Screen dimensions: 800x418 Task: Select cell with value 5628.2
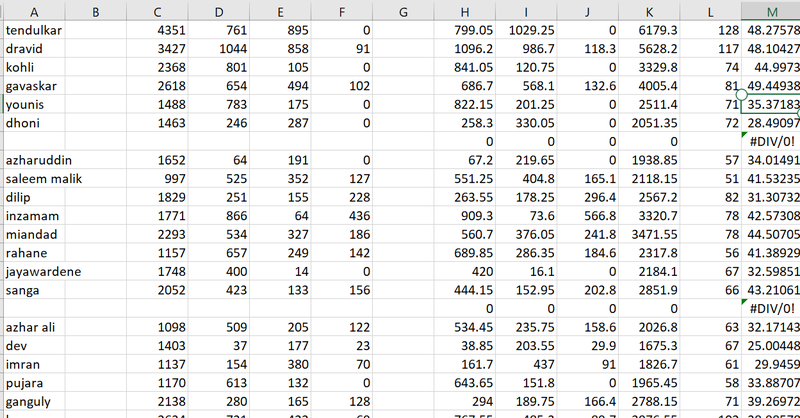point(649,49)
